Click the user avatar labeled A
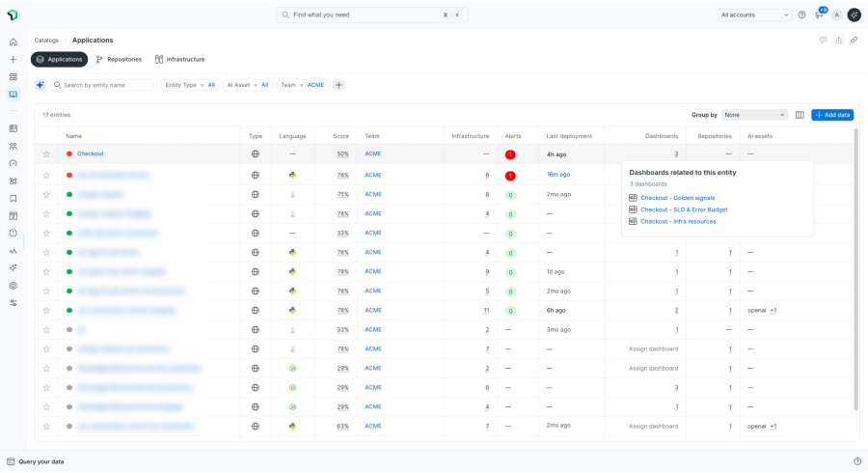 point(836,14)
